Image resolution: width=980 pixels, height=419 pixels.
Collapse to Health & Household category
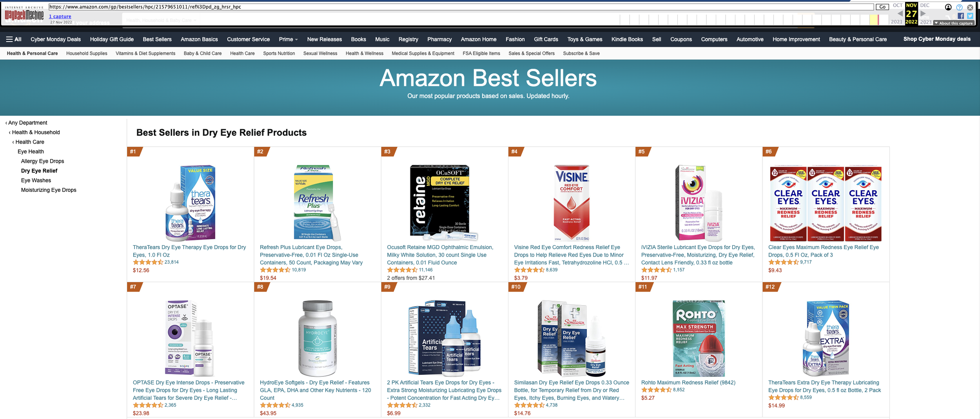(34, 132)
